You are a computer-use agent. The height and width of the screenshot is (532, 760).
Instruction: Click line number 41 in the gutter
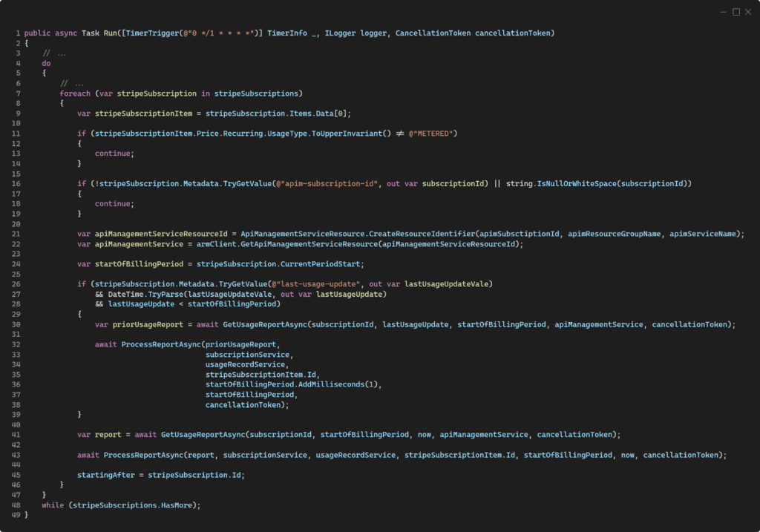(17, 435)
